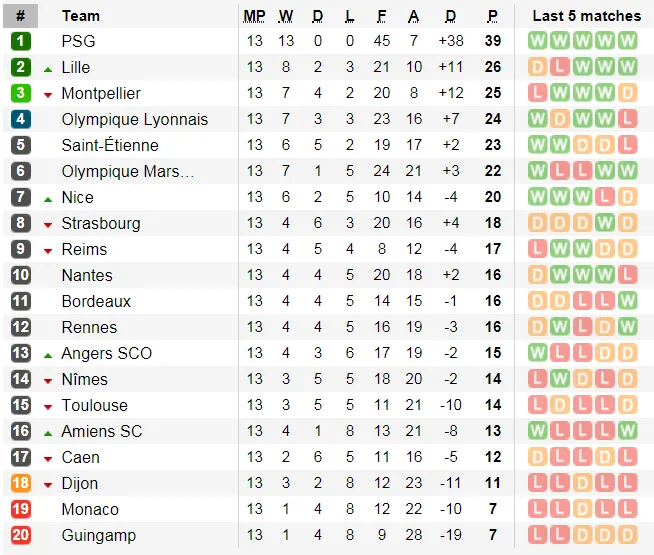
Task: Open the Guingamp team link
Action: tap(99, 535)
